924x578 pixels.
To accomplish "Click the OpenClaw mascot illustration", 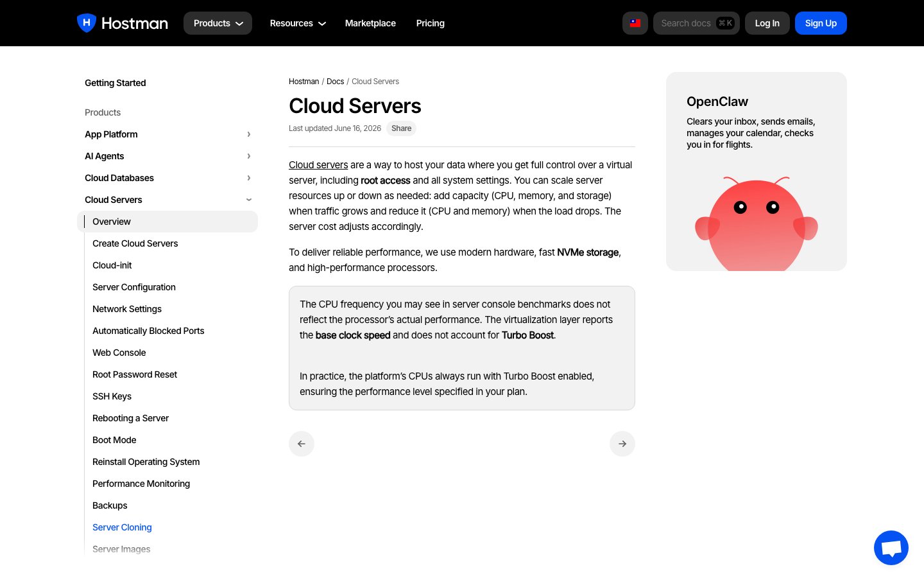I will [x=757, y=223].
